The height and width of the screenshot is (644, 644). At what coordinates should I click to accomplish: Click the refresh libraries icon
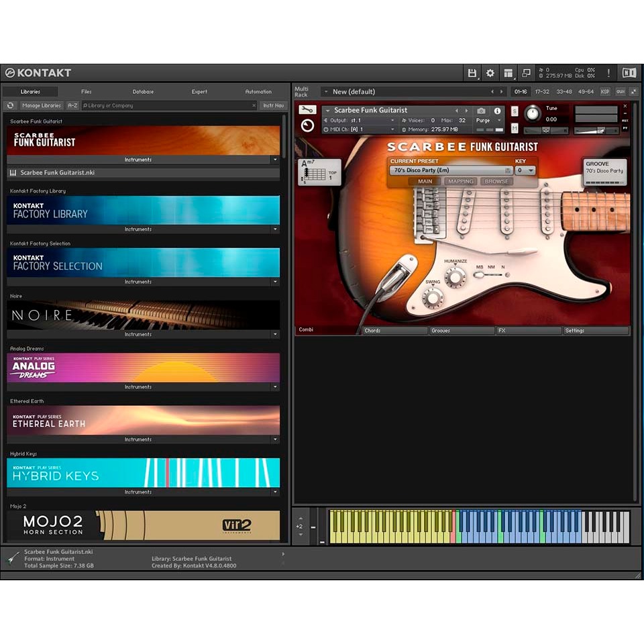coord(10,105)
